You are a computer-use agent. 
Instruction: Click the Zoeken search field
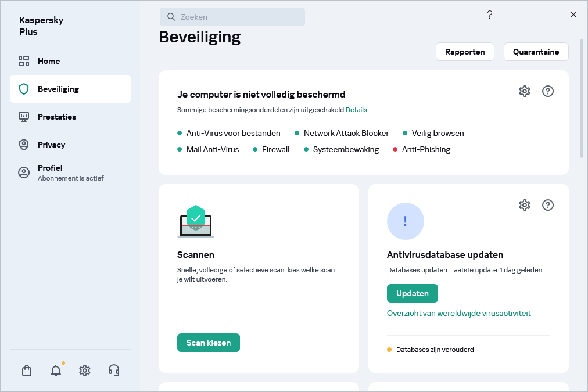(232, 16)
